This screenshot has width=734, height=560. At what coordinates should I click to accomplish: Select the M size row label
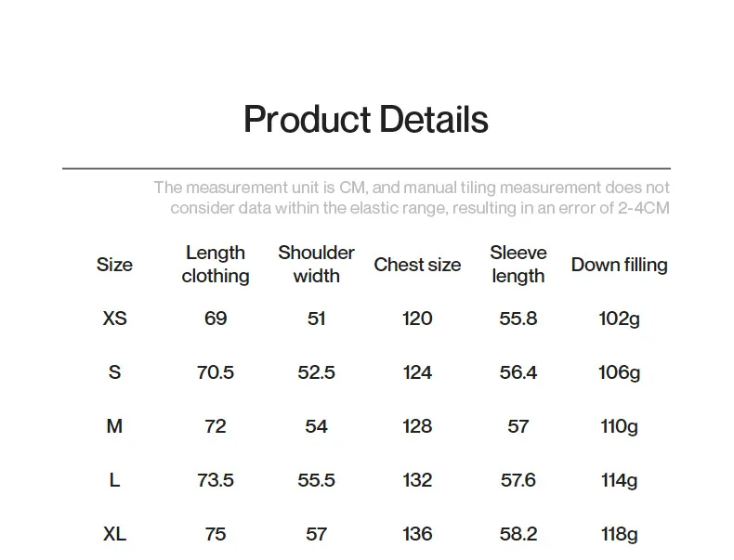(114, 426)
